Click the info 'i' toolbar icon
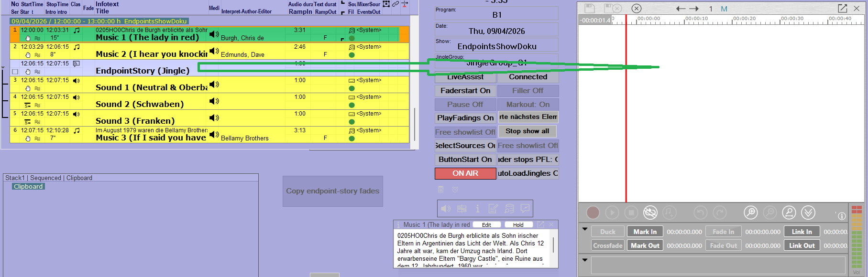Viewport: 868px width, 277px height. (477, 209)
